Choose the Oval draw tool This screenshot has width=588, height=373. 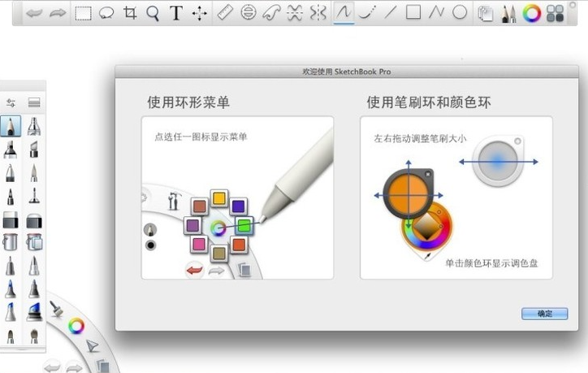[460, 12]
